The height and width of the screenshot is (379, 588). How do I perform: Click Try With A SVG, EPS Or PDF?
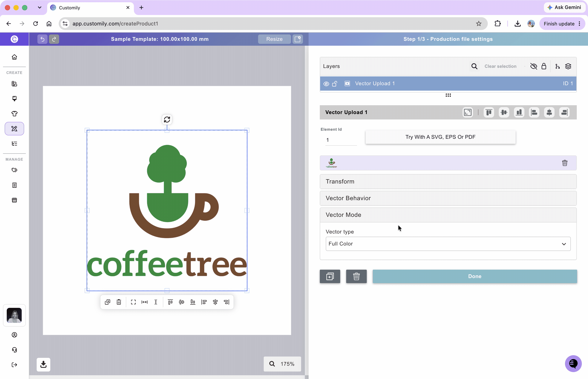(440, 137)
